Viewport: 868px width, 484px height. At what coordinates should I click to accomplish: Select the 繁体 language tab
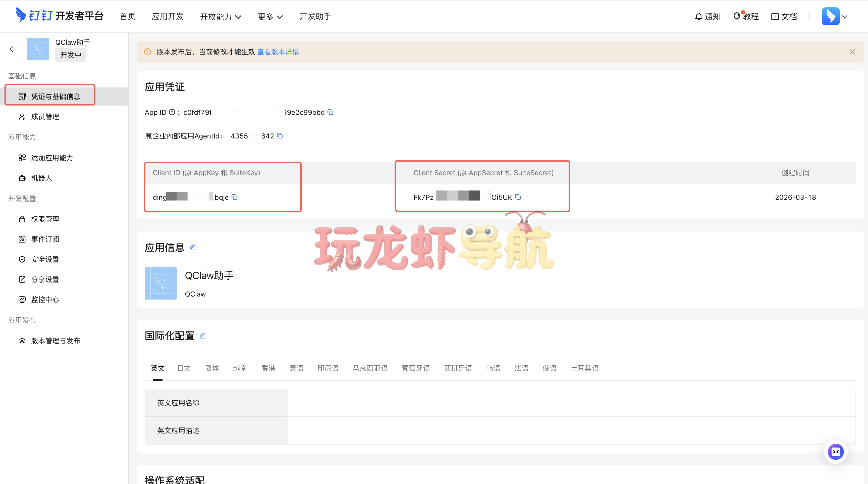[x=212, y=368]
